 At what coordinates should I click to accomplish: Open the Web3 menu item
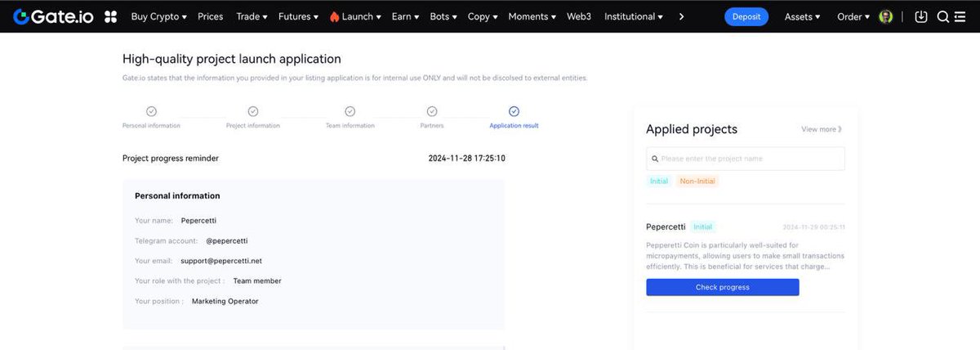point(579,16)
